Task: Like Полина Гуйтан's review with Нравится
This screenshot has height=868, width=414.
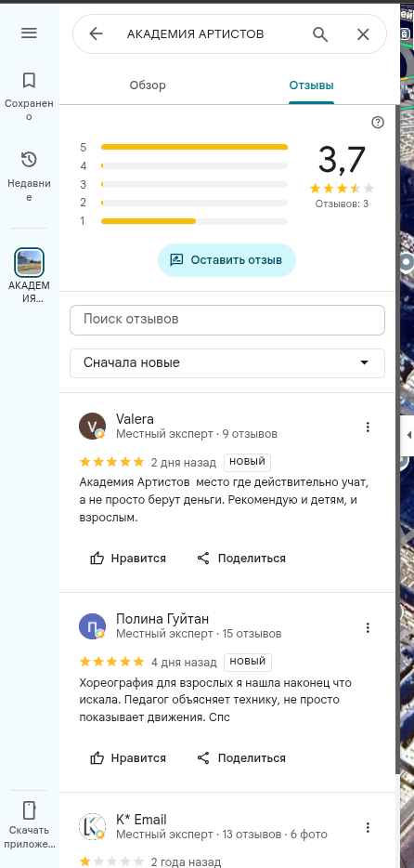Action: pyautogui.click(x=128, y=757)
